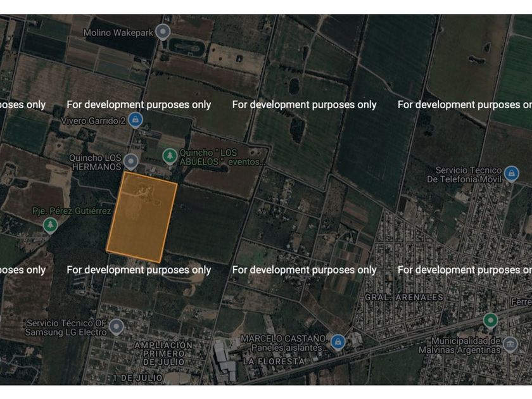Click the Quincho LOS HERMANOS label
This screenshot has height=399, width=532.
[96, 162]
